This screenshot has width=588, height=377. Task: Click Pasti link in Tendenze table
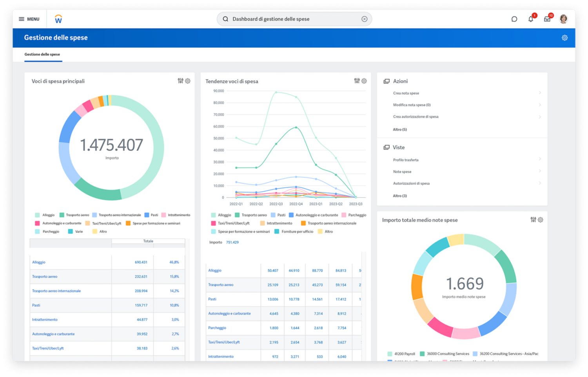tap(212, 299)
